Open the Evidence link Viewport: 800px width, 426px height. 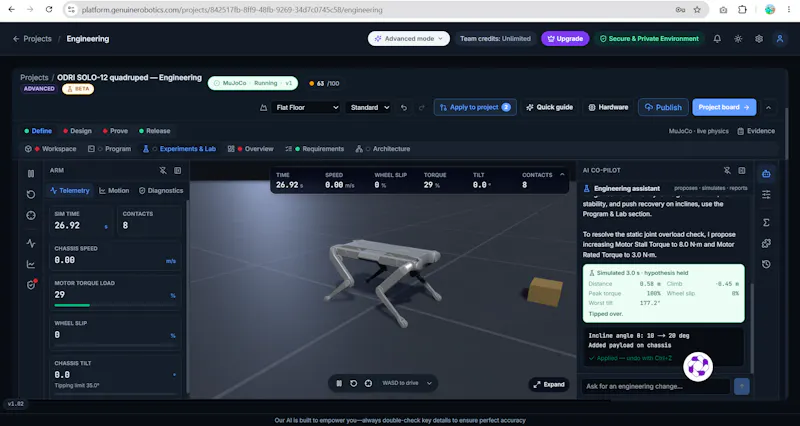pyautogui.click(x=756, y=131)
